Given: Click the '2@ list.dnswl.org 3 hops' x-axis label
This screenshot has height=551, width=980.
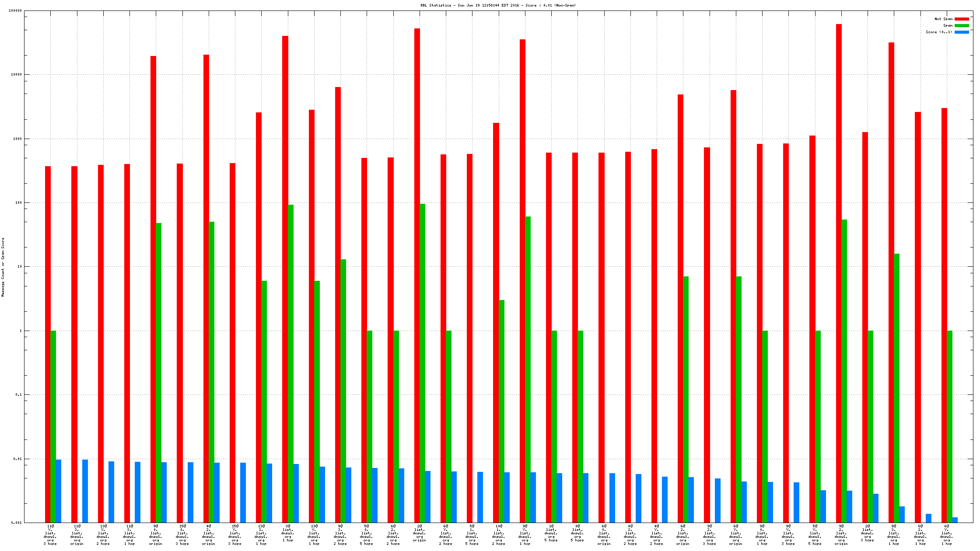Looking at the screenshot, I should pyautogui.click(x=868, y=533).
